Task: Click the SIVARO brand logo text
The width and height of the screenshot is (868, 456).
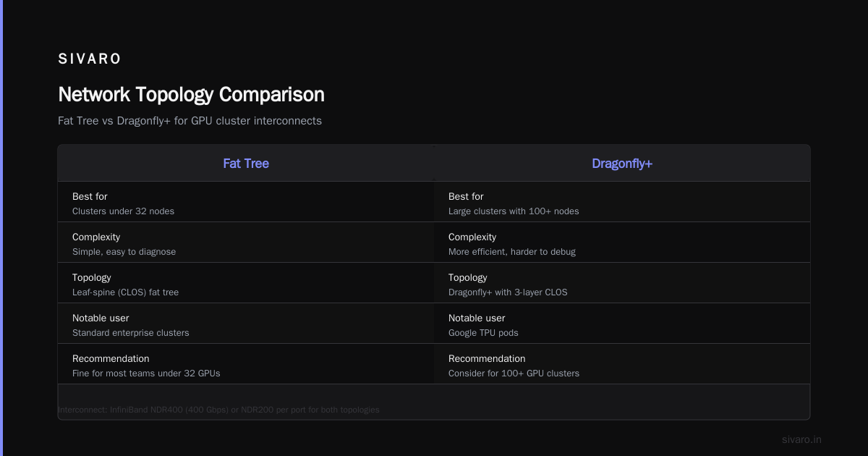Action: point(90,59)
